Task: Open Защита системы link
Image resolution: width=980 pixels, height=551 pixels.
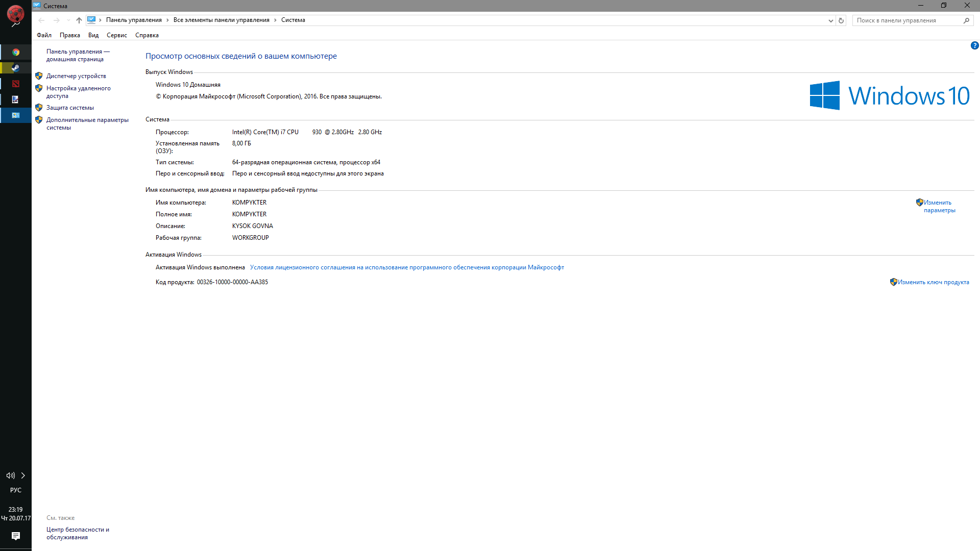Action: point(70,108)
